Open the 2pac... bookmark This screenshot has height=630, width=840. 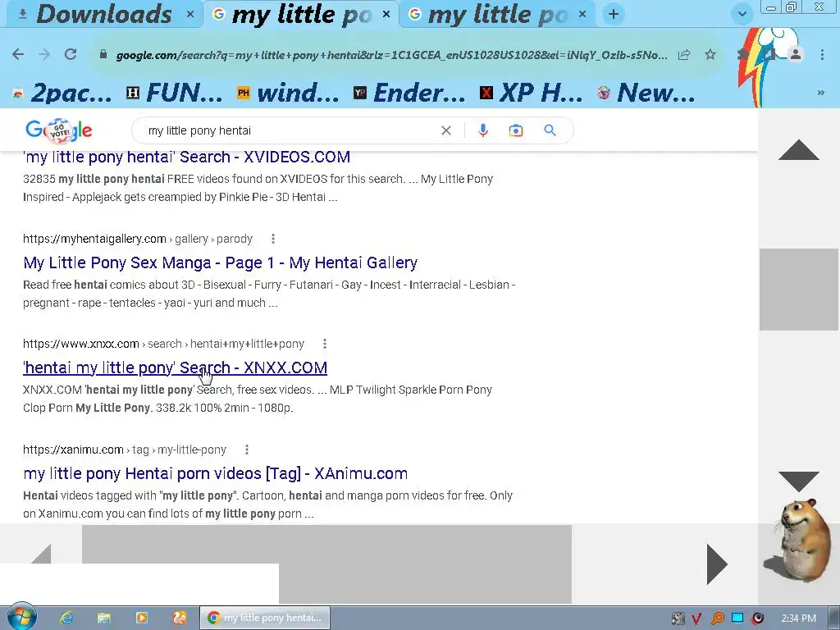click(62, 93)
